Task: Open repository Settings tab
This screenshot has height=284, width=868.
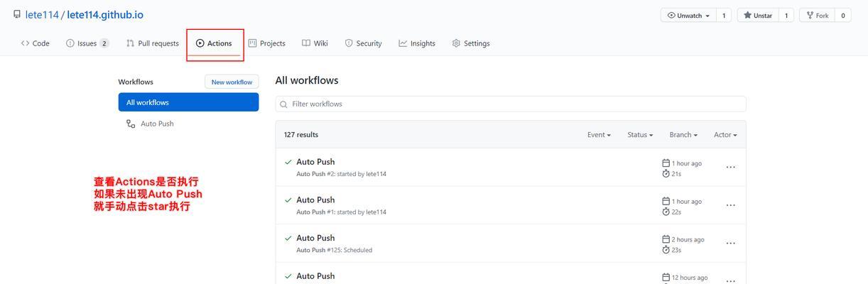Action: pyautogui.click(x=471, y=43)
